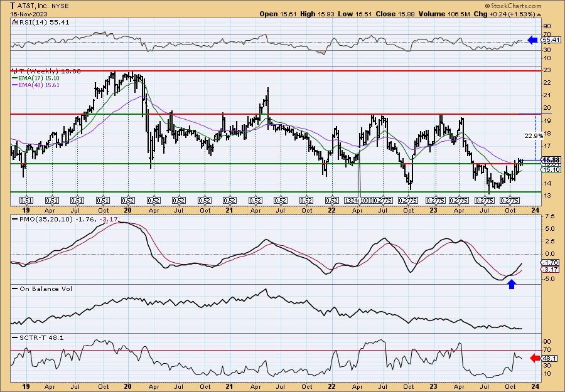
Task: Click the 55.41 RSI value tag on right axis
Action: tap(551, 40)
